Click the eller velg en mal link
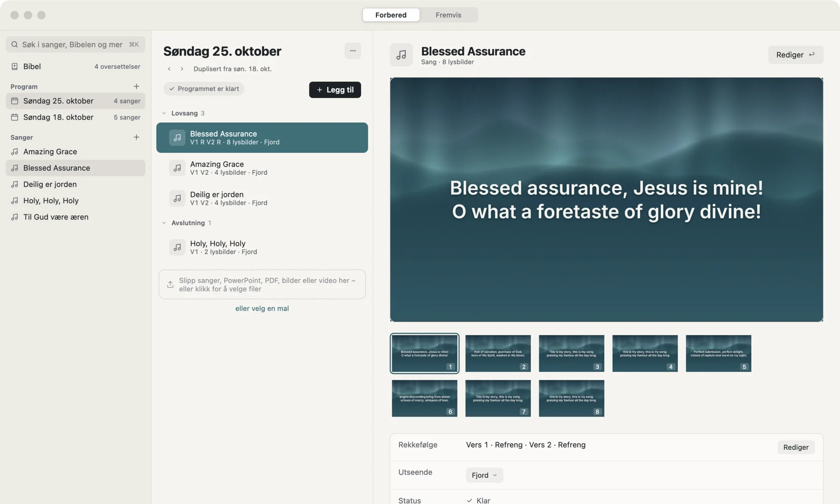 click(262, 308)
